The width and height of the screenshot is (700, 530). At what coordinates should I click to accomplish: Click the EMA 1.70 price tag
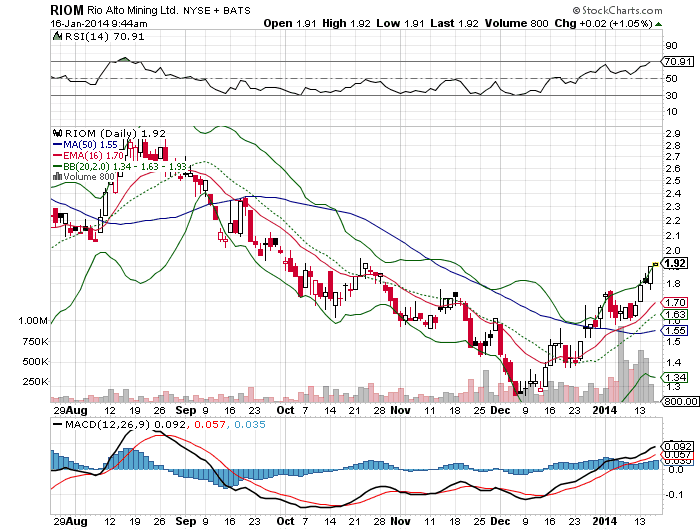click(675, 303)
